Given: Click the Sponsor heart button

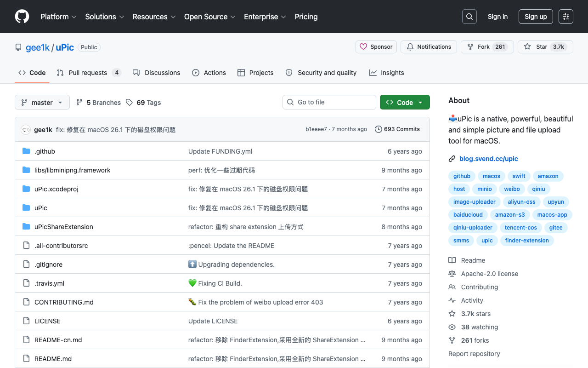Looking at the screenshot, I should [376, 47].
